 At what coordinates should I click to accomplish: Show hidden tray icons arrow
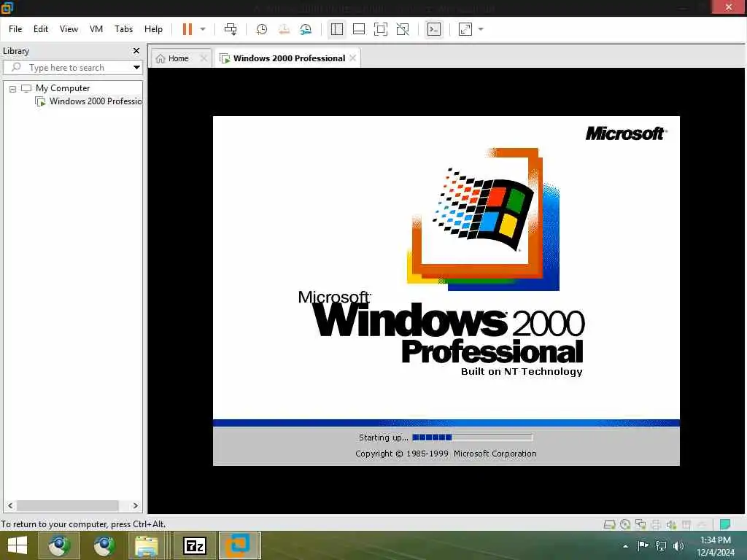click(x=625, y=546)
